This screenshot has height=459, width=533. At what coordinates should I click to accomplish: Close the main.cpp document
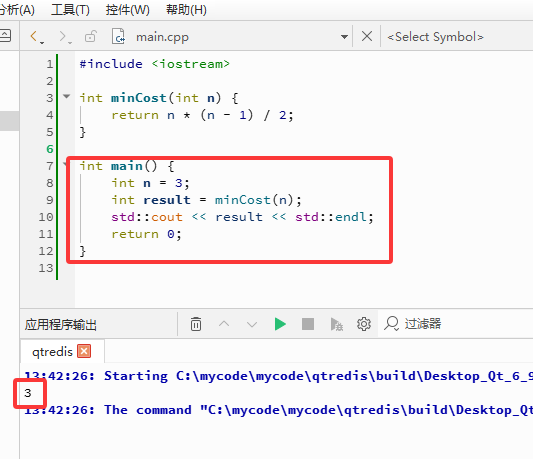point(367,36)
